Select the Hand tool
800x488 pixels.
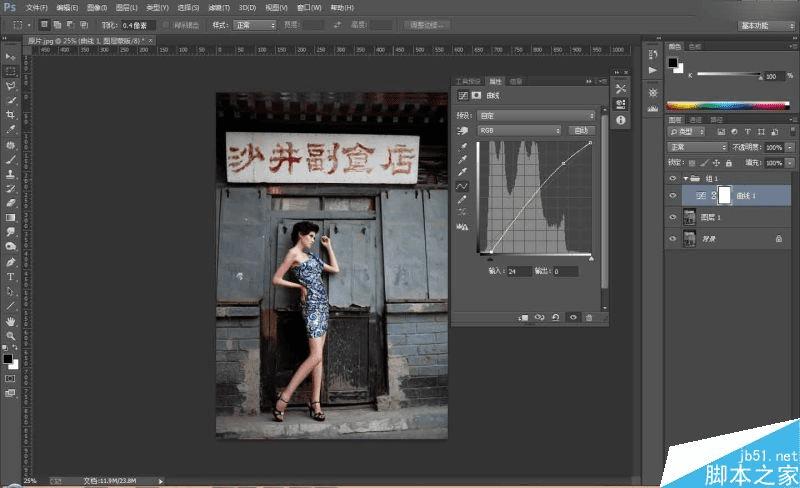11,320
